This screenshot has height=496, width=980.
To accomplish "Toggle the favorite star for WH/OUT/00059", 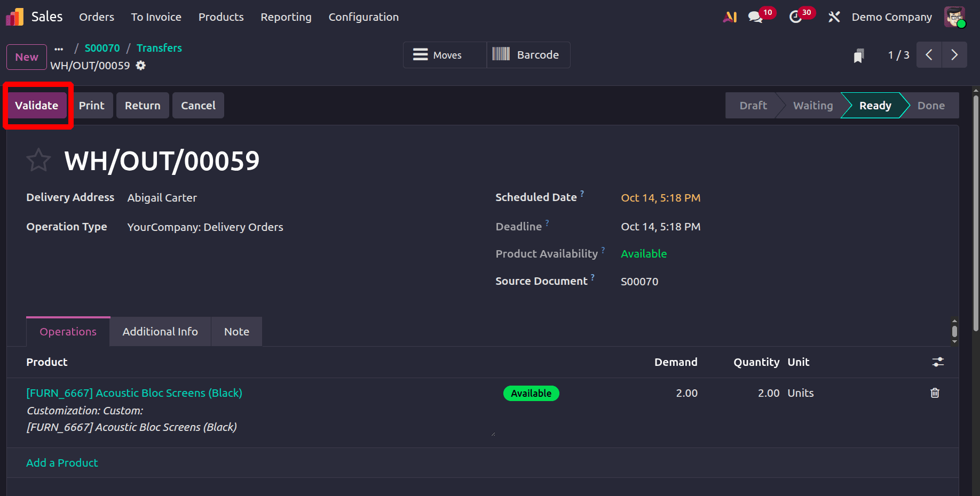I will click(38, 161).
